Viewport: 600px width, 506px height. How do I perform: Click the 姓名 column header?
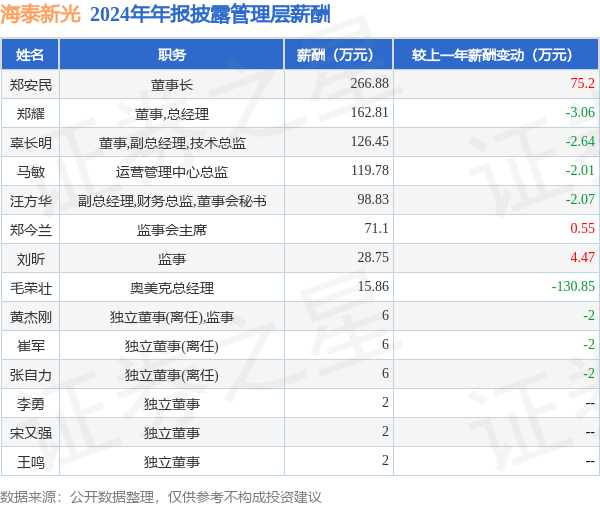pos(30,55)
